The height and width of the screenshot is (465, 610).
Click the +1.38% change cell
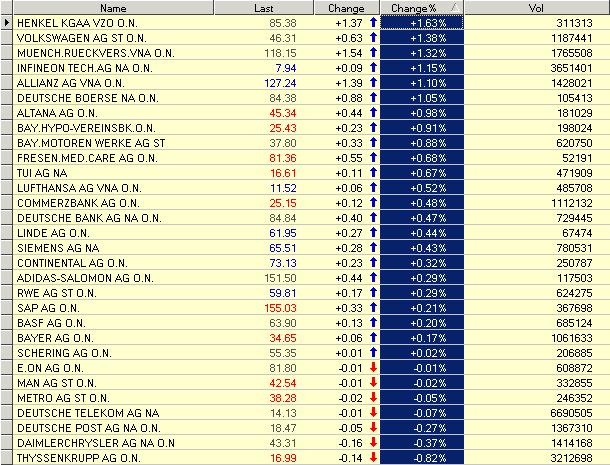[422, 38]
